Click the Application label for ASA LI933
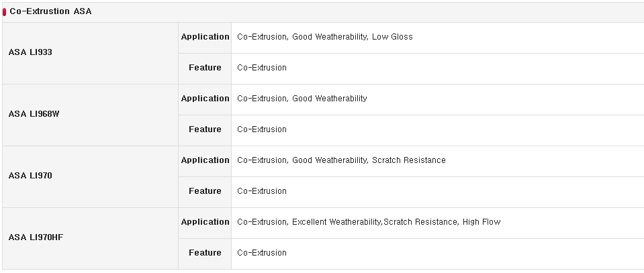The image size is (644, 273). click(205, 36)
